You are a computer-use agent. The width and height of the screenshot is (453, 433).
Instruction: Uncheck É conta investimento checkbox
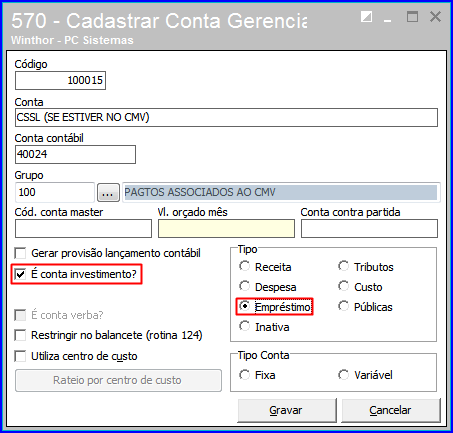[x=20, y=274]
